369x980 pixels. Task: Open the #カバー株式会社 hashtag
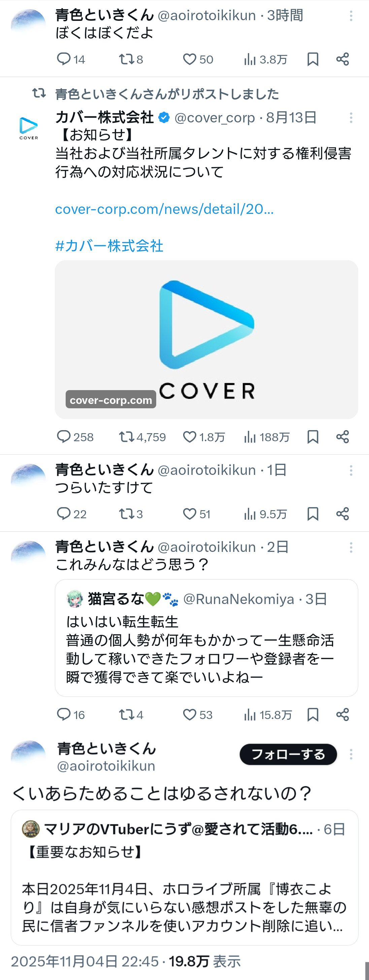click(109, 246)
